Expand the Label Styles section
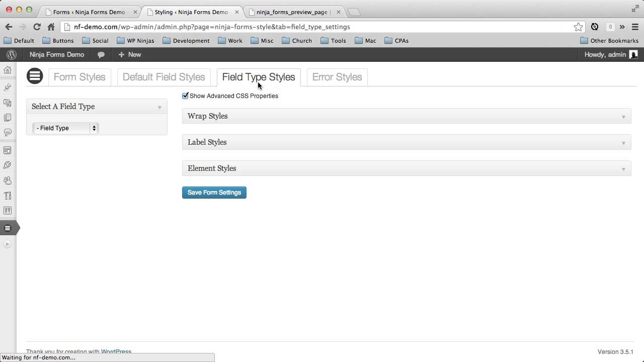This screenshot has height=362, width=644. 407,142
